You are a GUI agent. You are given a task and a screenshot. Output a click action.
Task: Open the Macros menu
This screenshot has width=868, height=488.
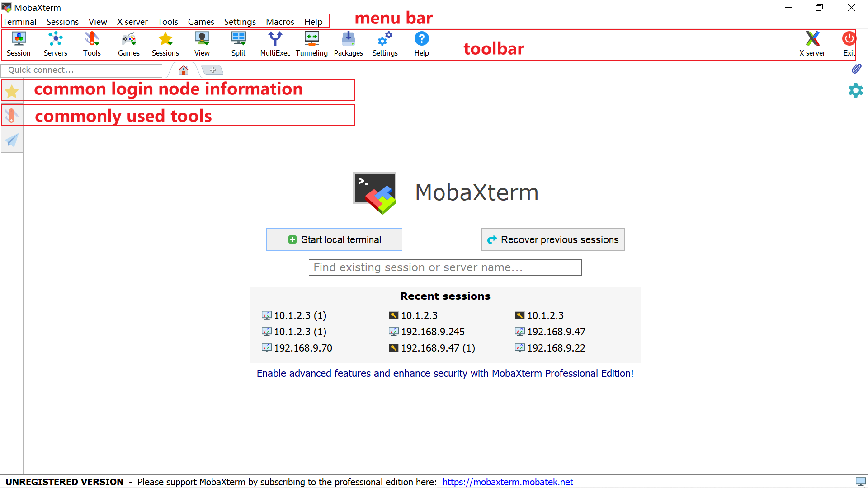point(280,22)
